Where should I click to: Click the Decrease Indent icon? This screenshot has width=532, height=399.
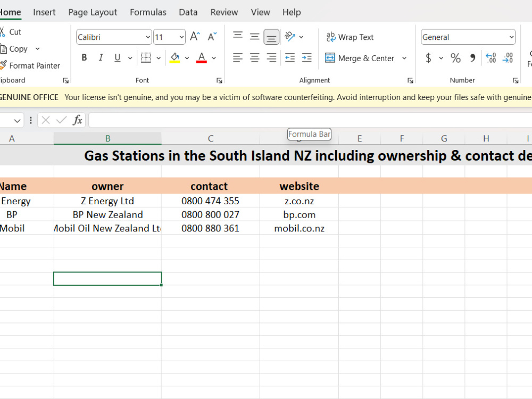(290, 57)
